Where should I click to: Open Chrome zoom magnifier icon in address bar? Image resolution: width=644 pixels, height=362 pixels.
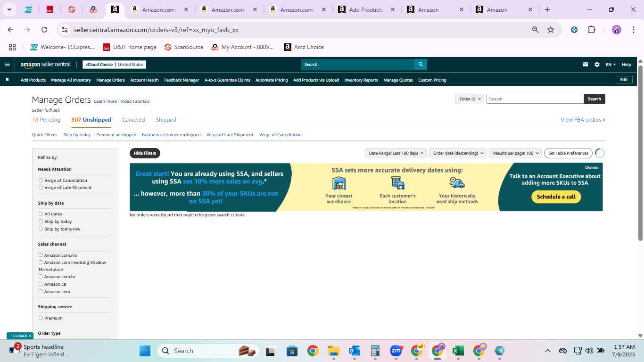[x=535, y=30]
